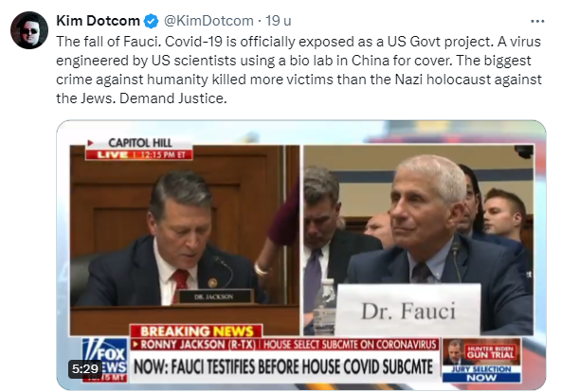Click the 'Jury Selection Now' banner
This screenshot has height=392, width=561.
click(x=481, y=373)
